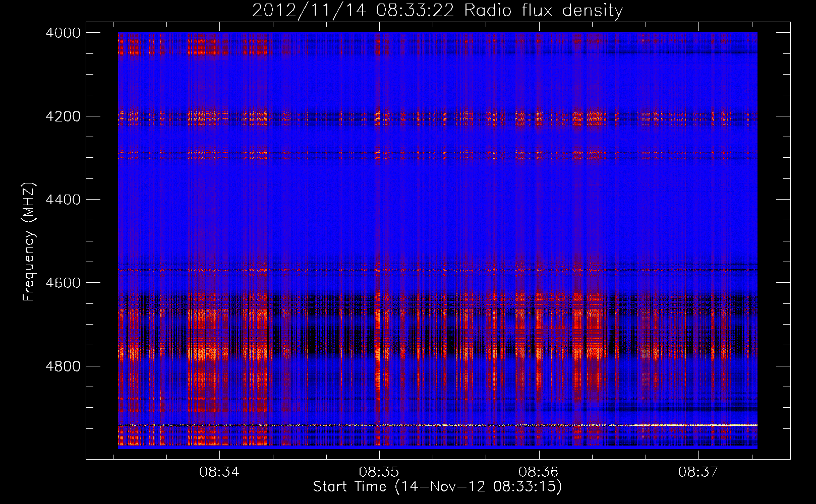816x504 pixels.
Task: Click the 4200 frequency tick label
Action: click(x=63, y=116)
